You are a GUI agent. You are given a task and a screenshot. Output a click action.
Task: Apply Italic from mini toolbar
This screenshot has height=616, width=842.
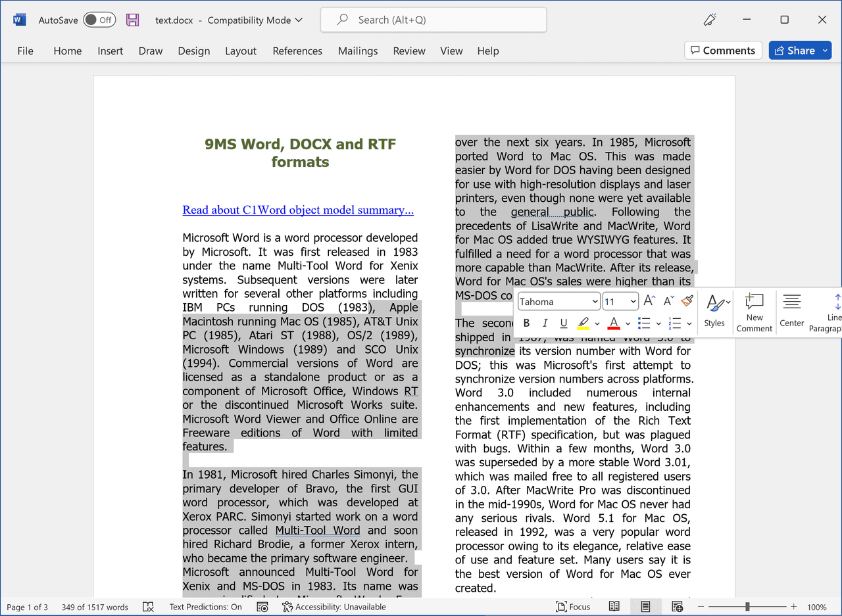pyautogui.click(x=545, y=323)
